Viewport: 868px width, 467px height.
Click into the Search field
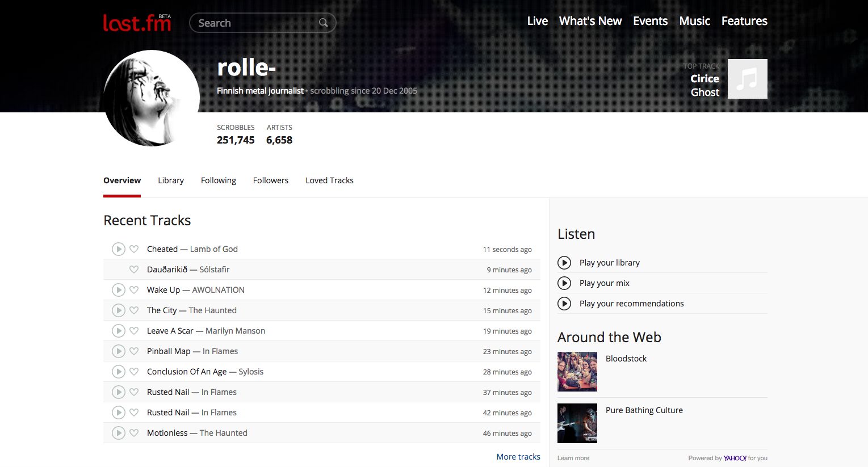point(263,23)
